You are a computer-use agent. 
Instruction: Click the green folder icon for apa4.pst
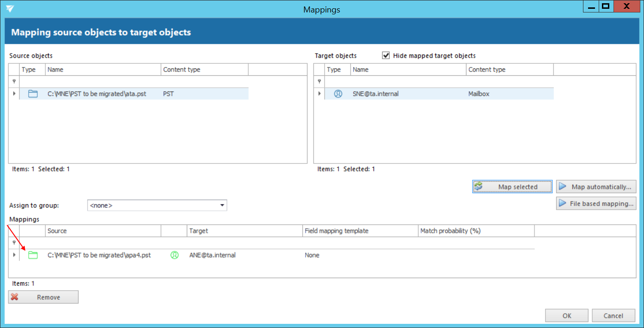pos(32,255)
